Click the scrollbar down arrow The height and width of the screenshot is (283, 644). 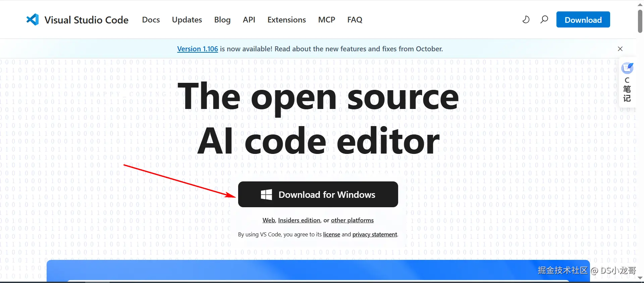click(640, 278)
